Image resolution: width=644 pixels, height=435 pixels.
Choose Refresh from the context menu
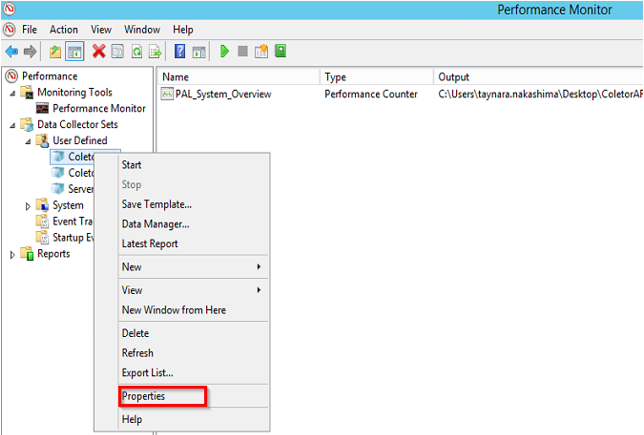click(x=194, y=353)
